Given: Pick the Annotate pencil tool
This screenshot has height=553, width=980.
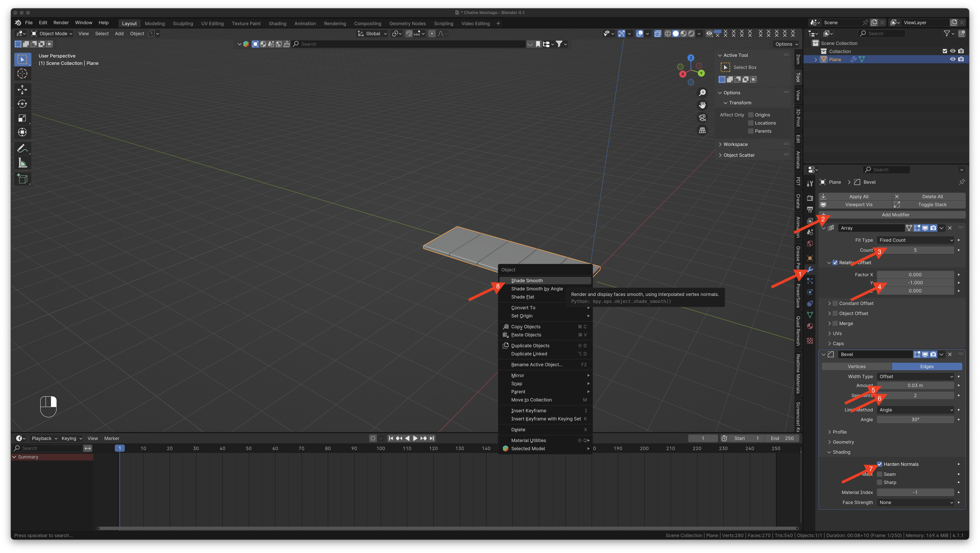Looking at the screenshot, I should (22, 148).
